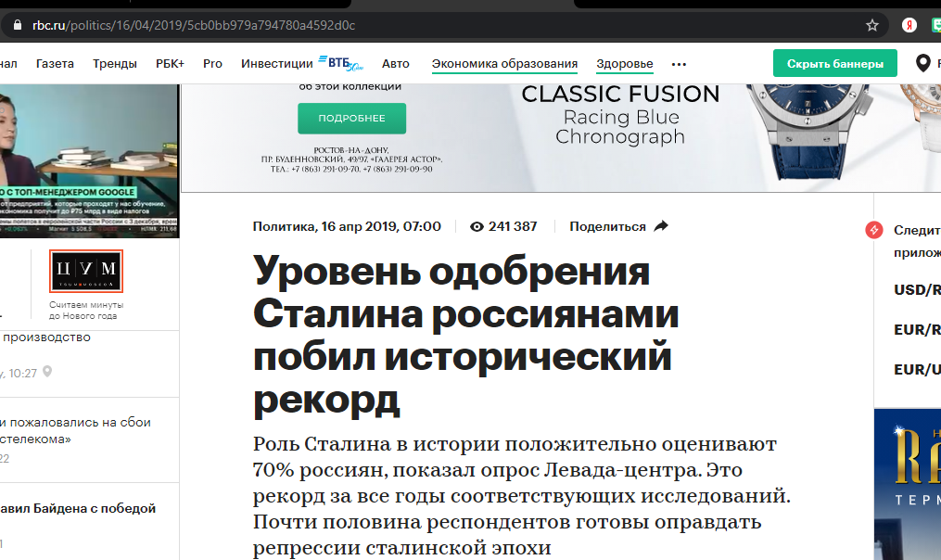Click the location pin next to 10:27
The width and height of the screenshot is (941, 560).
tap(47, 372)
